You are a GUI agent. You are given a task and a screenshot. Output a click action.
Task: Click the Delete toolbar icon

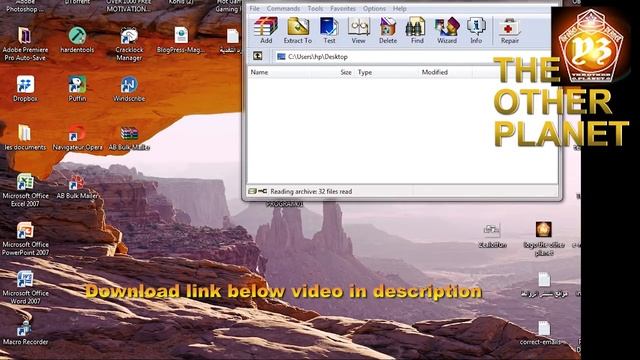pyautogui.click(x=388, y=30)
